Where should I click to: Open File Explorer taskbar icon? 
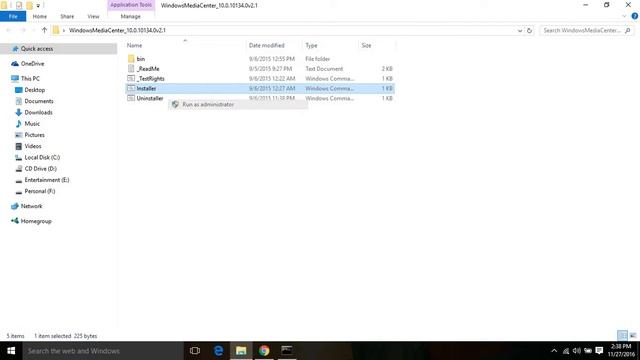[241, 351]
